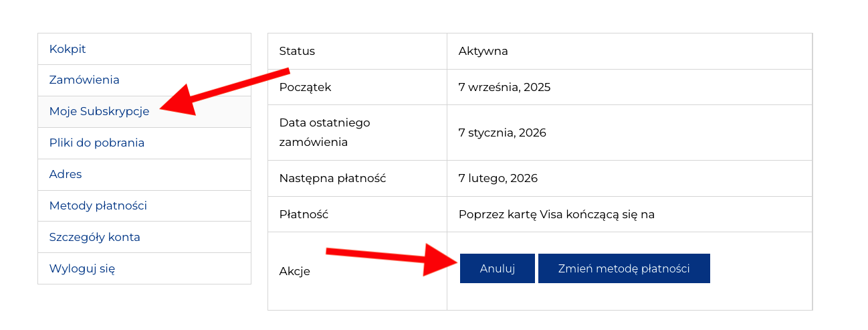Open Pliki do pobrania page
This screenshot has width=868, height=330.
[x=97, y=143]
